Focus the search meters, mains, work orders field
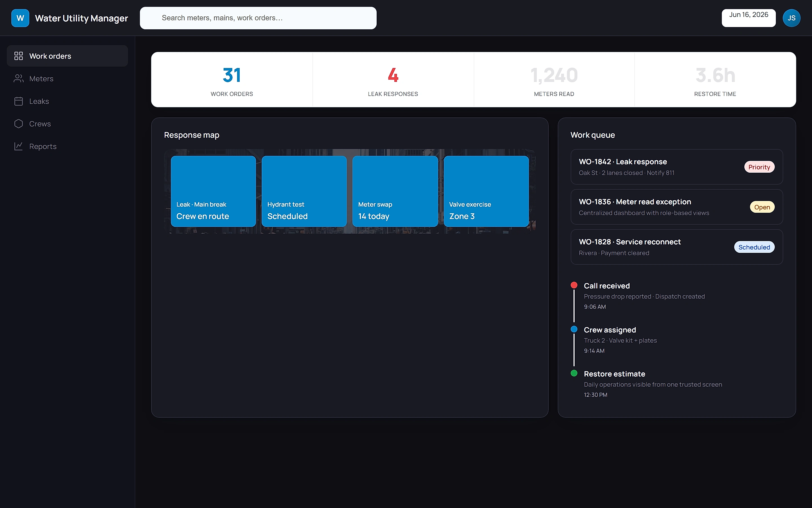812x508 pixels. pos(258,18)
